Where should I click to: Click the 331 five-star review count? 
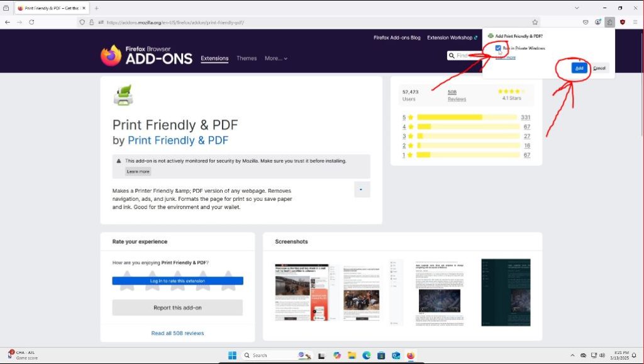click(525, 117)
